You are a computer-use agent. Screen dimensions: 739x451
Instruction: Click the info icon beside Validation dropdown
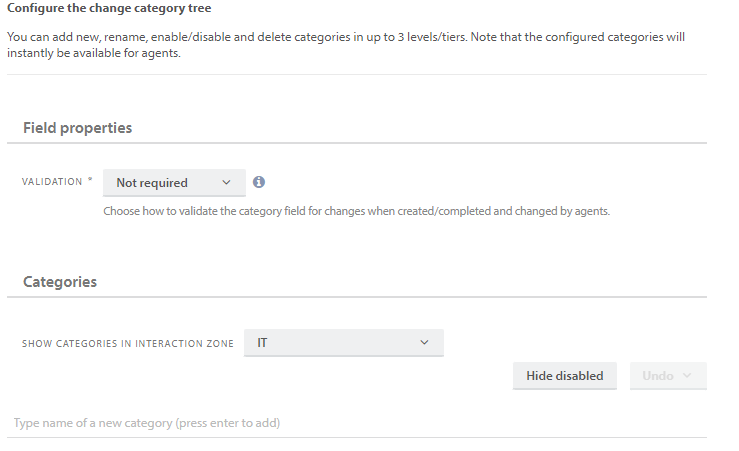pos(259,182)
